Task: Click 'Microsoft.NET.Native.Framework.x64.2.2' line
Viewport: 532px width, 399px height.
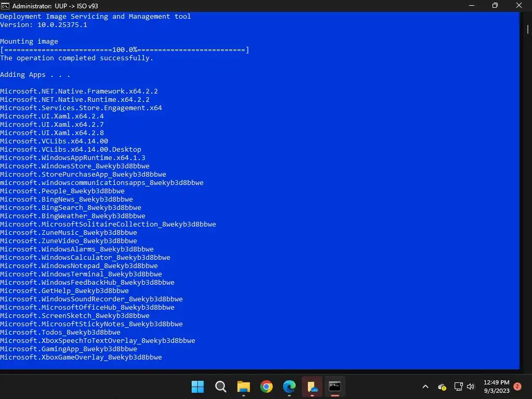Action: pos(79,91)
